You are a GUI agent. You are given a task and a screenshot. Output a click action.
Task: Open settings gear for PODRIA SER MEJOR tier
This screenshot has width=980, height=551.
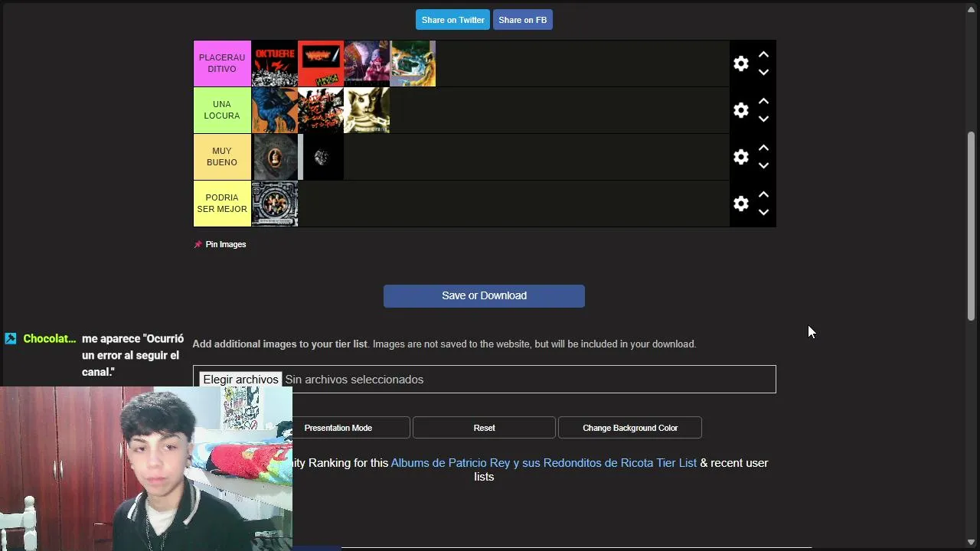point(740,204)
